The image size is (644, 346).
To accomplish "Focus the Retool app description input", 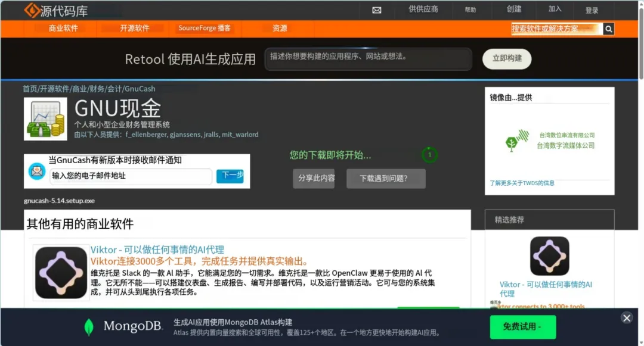I will (368, 58).
